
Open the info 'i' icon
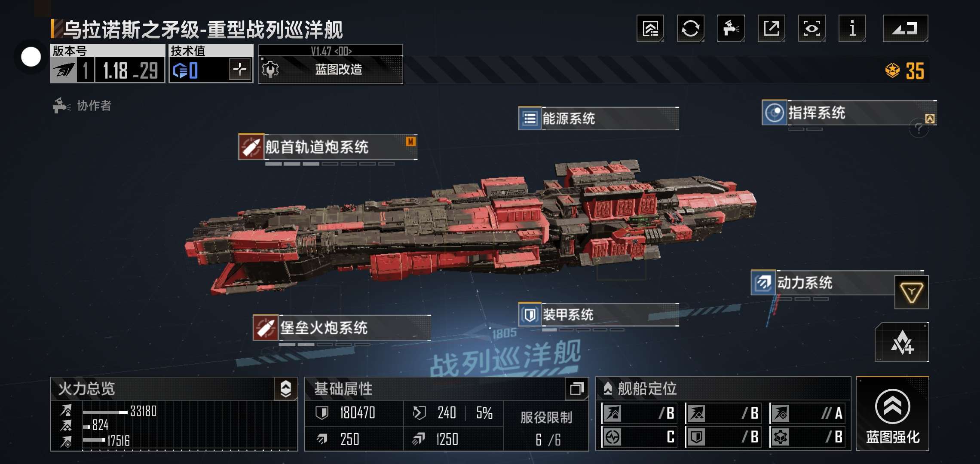[x=852, y=28]
